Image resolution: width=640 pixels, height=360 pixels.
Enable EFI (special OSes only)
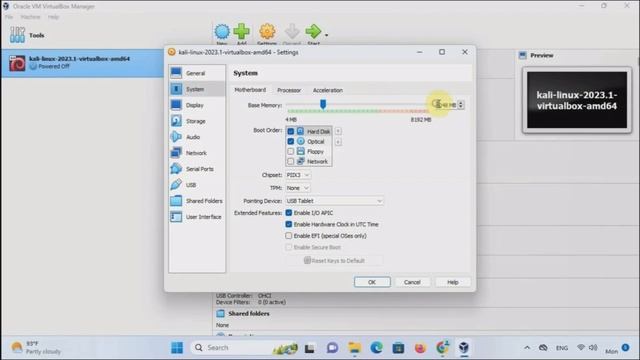coord(289,236)
